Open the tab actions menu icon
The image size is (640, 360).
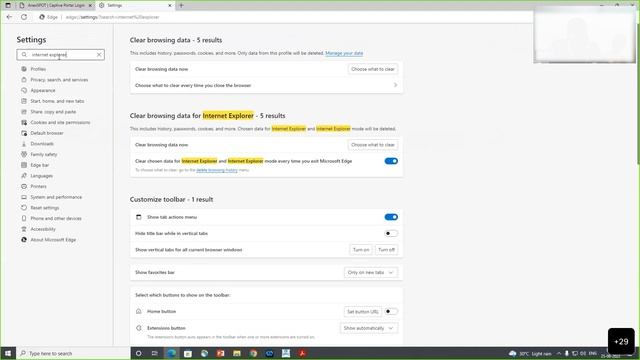pyautogui.click(x=8, y=5)
